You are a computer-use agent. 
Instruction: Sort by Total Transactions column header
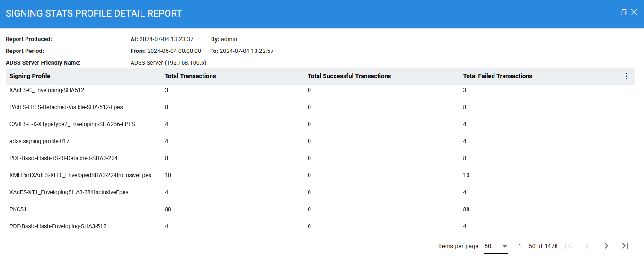click(x=190, y=76)
